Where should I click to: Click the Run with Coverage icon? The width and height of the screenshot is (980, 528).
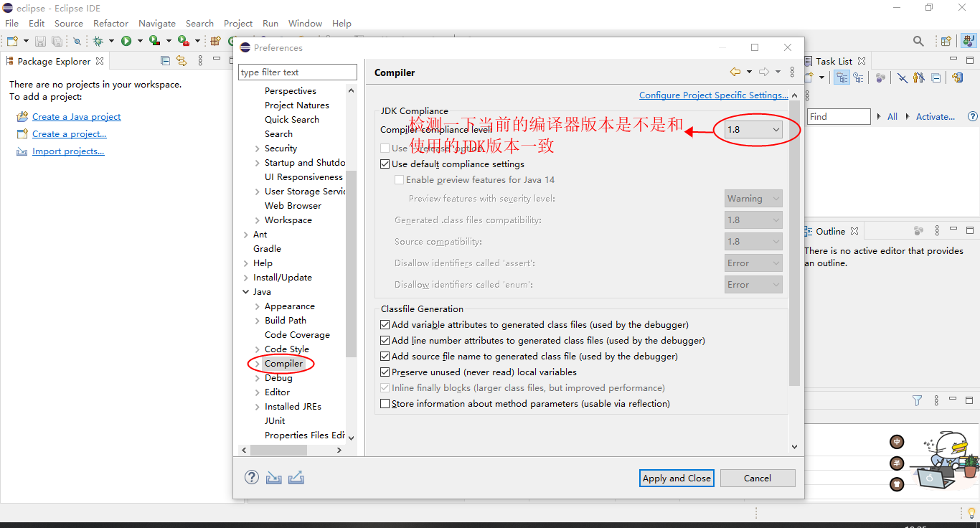(x=154, y=41)
